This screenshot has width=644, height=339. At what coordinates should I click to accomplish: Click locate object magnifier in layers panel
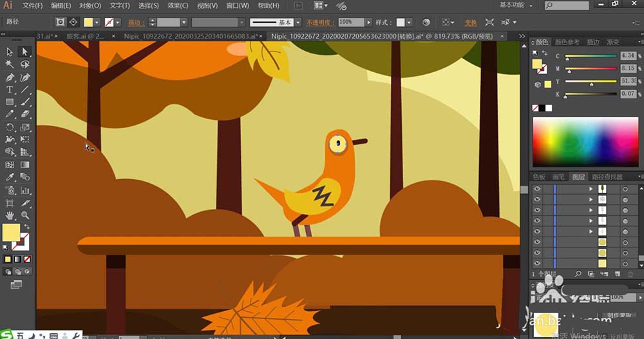578,274
